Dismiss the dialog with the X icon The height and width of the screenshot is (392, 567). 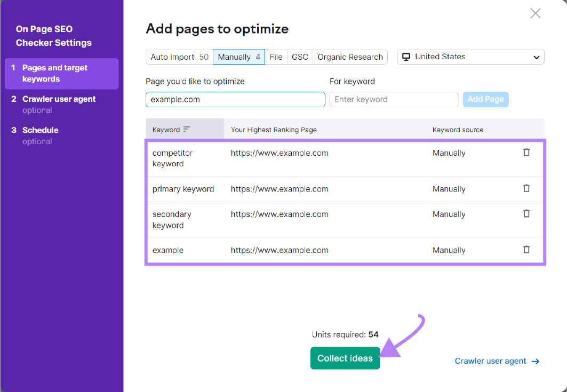click(536, 13)
